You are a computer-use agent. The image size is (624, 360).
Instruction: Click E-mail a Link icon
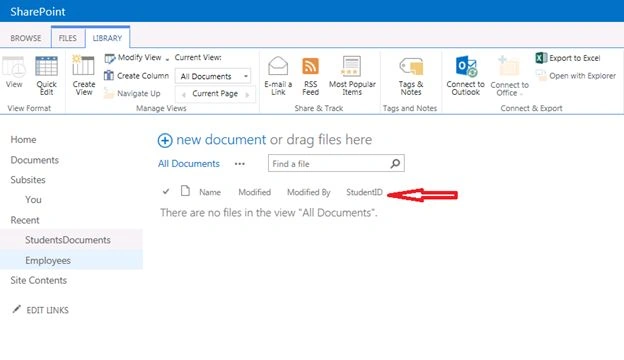click(278, 66)
